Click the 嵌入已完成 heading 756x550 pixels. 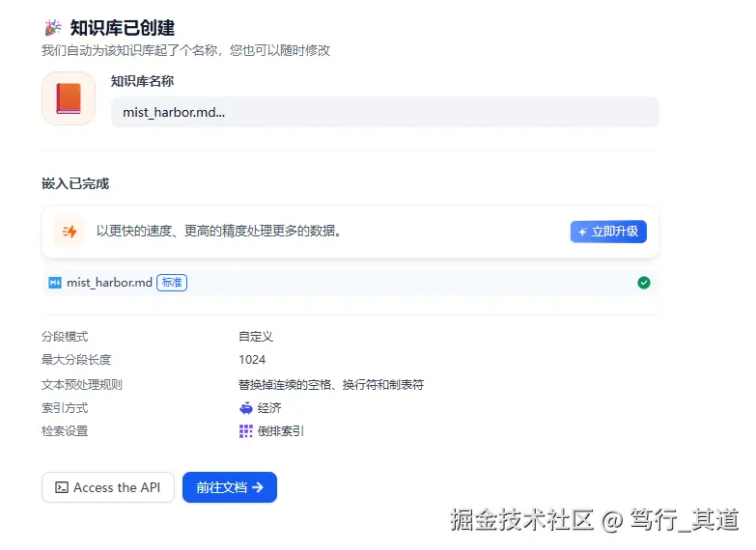(x=75, y=183)
